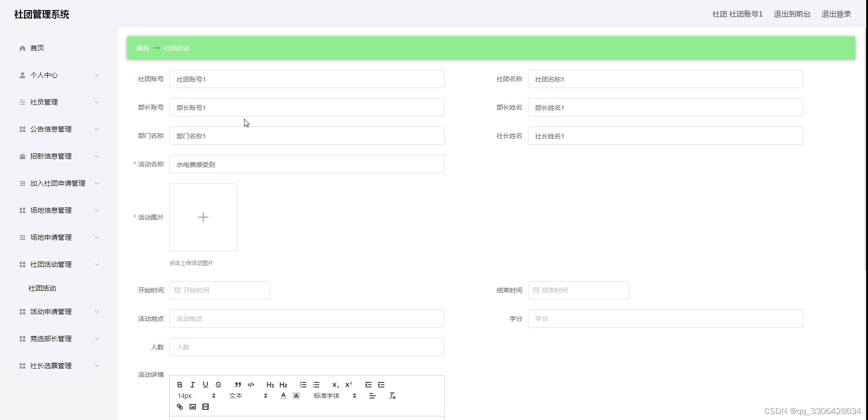Focus the 人数 input field
868x420 pixels.
point(307,347)
